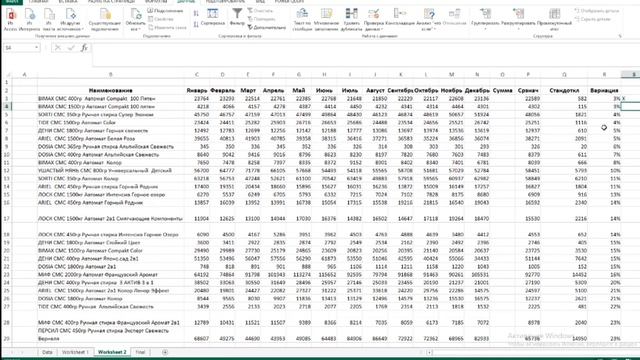The width and height of the screenshot is (640, 360).
Task: Add a new sheet with plus button
Action: (165, 352)
